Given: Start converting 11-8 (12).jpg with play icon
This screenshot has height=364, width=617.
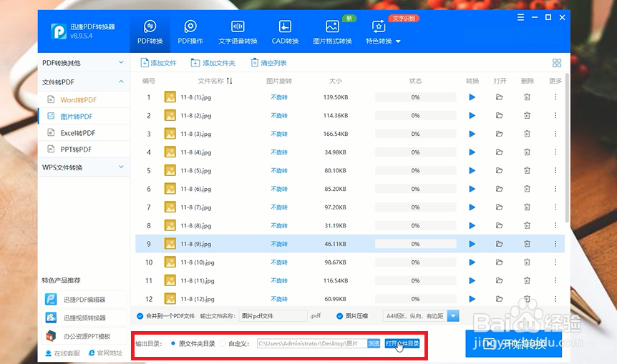Looking at the screenshot, I should pos(472,299).
